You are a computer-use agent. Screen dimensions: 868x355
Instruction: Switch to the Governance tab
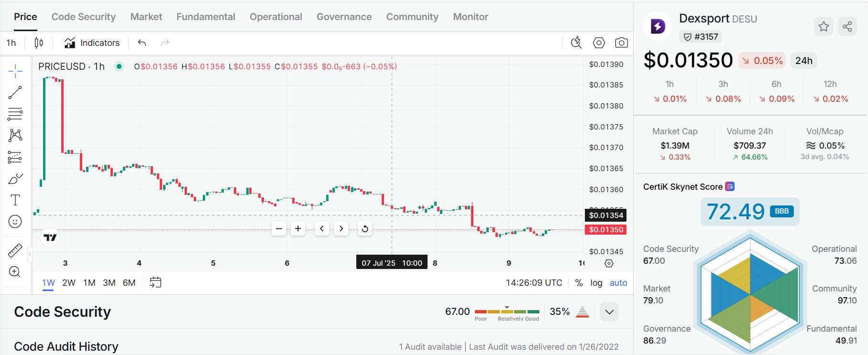[x=344, y=17]
